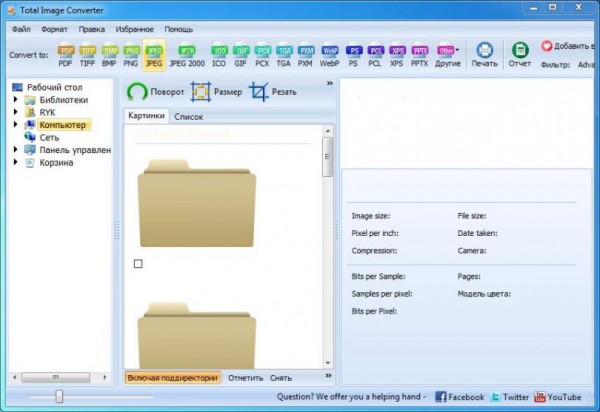
Task: Open the Twitter link
Action: pos(510,397)
